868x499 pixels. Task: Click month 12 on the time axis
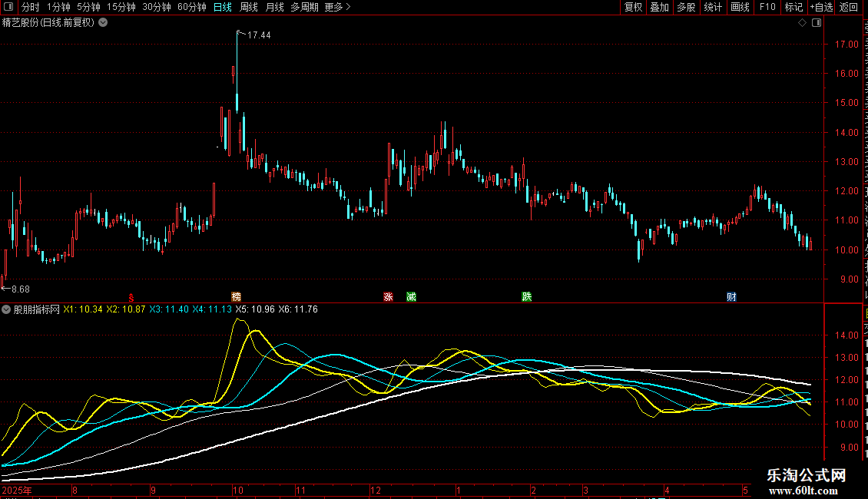pos(376,490)
